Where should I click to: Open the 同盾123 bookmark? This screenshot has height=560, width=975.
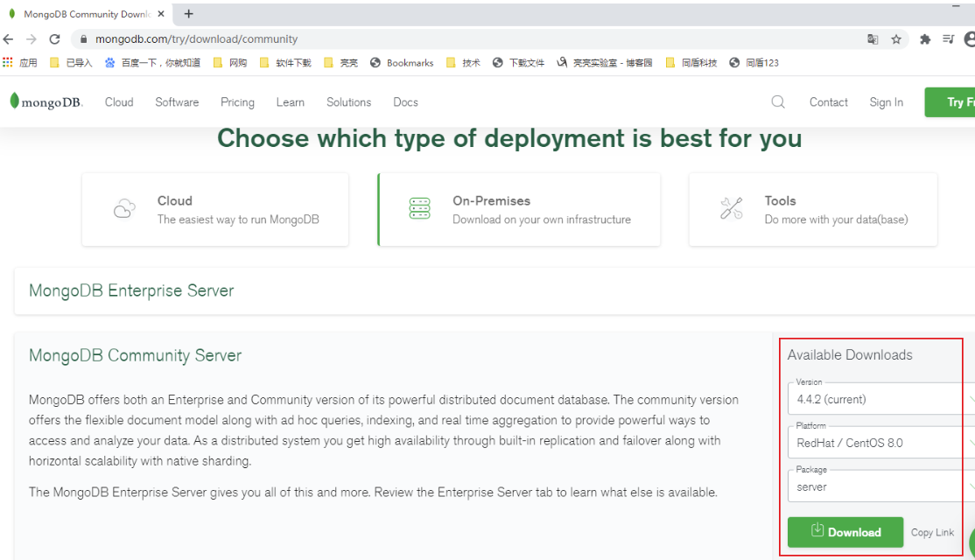pos(754,63)
